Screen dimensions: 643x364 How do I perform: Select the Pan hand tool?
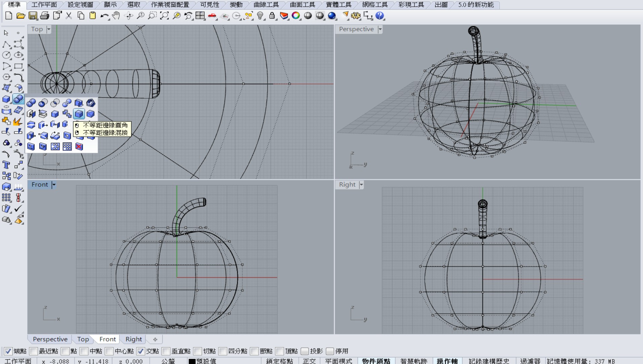[x=116, y=16]
